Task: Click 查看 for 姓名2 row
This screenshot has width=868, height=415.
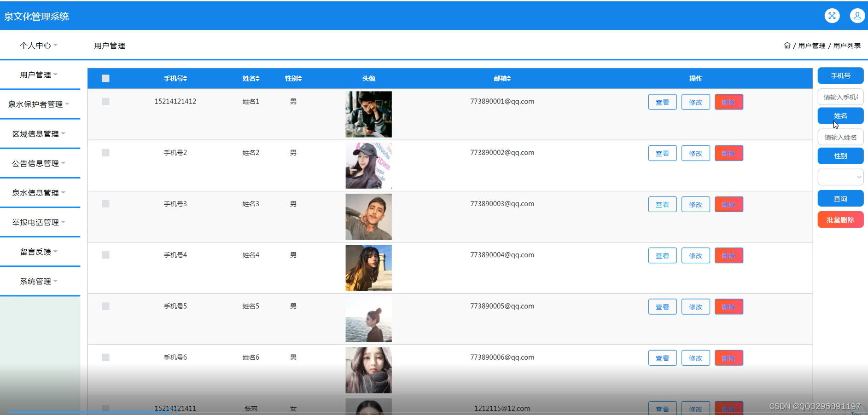Action: click(662, 153)
